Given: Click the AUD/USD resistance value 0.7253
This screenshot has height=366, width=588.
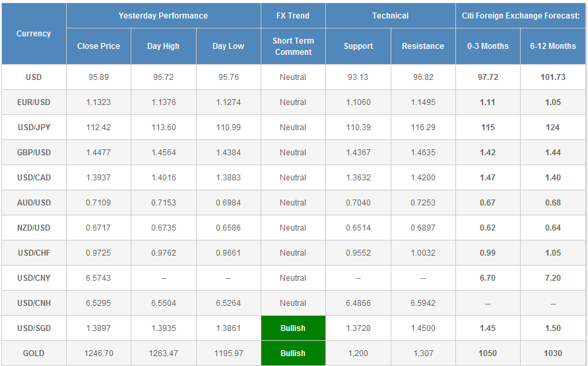Looking at the screenshot, I should (423, 203).
